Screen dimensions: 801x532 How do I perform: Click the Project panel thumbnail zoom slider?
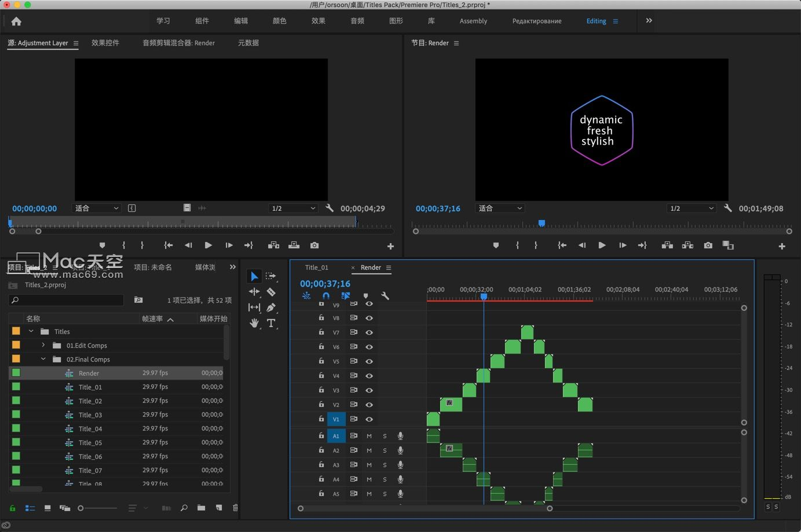click(82, 508)
